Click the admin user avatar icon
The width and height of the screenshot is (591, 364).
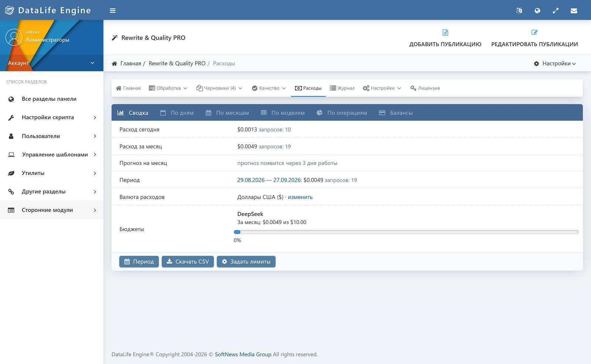(x=14, y=37)
